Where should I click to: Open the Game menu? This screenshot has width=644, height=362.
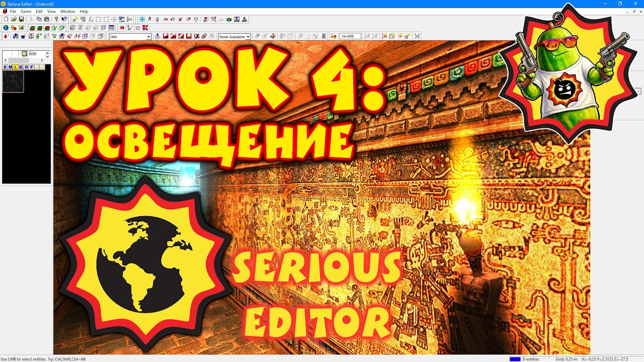coord(26,11)
